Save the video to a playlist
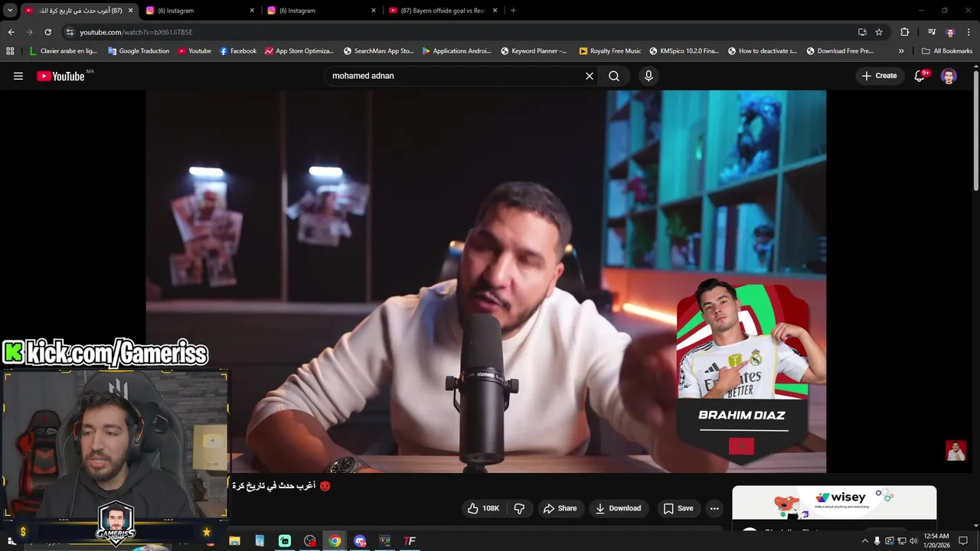The width and height of the screenshot is (980, 551). 678,508
